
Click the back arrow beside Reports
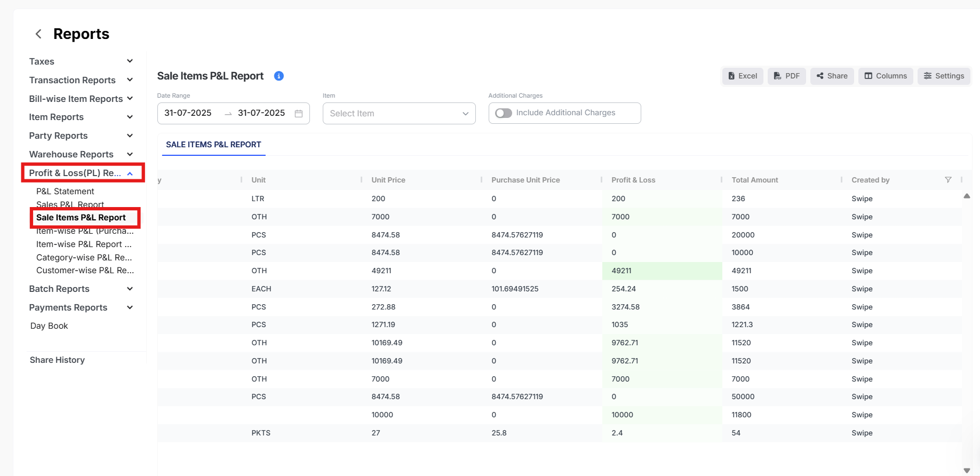[x=38, y=34]
